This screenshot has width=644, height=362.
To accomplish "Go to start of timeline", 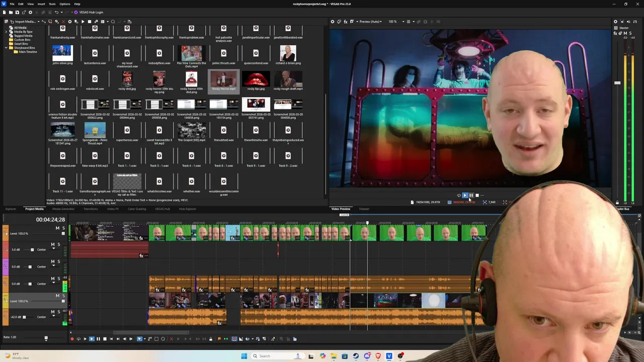I will (x=111, y=339).
